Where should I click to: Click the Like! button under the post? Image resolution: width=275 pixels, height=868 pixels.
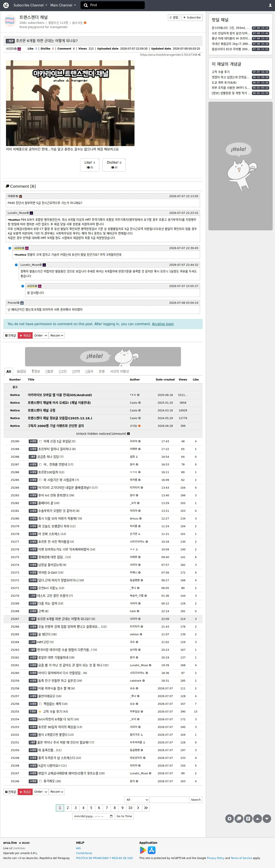(90, 165)
